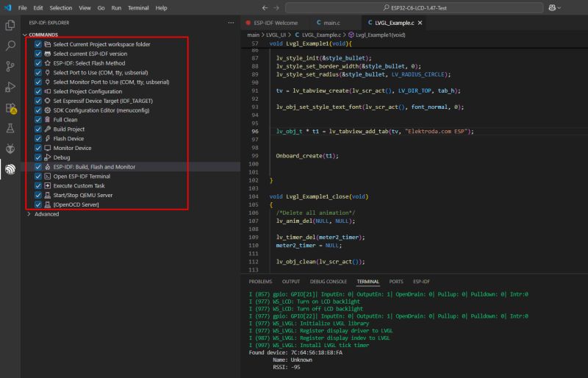Viewport: 588px width, 378px height.
Task: Switch to the ESP-IDF Welcome tab
Action: tap(276, 23)
